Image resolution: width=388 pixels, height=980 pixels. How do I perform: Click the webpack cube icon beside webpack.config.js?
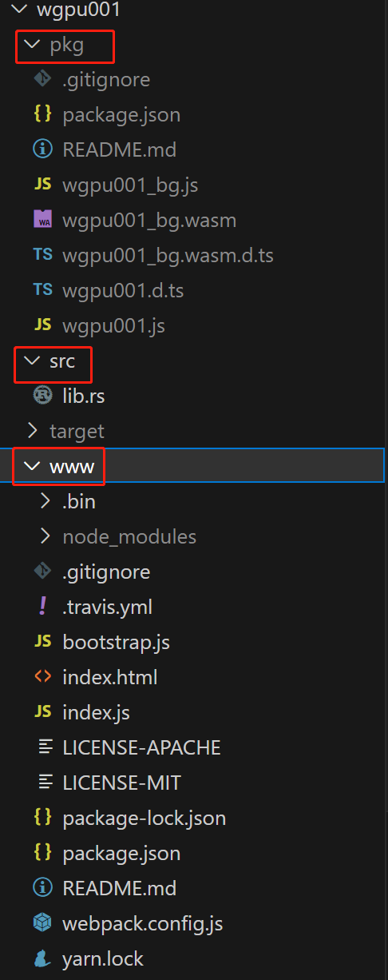tap(42, 923)
